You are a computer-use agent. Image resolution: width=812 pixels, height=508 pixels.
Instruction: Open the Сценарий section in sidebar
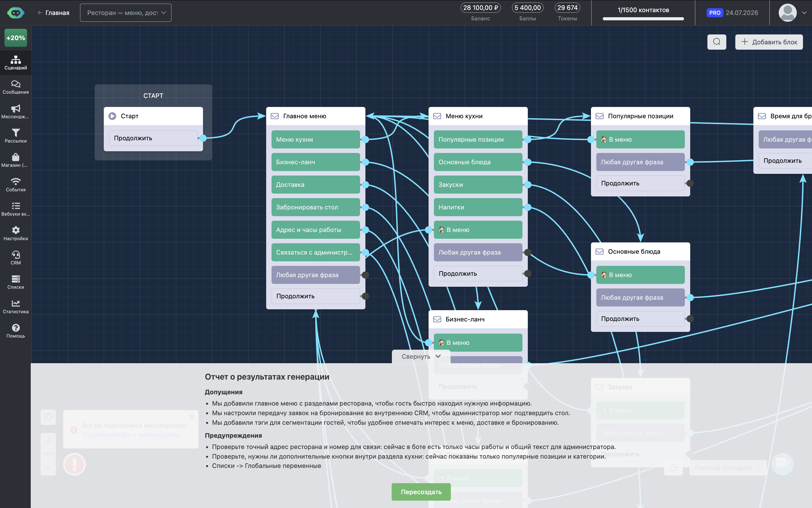(16, 63)
